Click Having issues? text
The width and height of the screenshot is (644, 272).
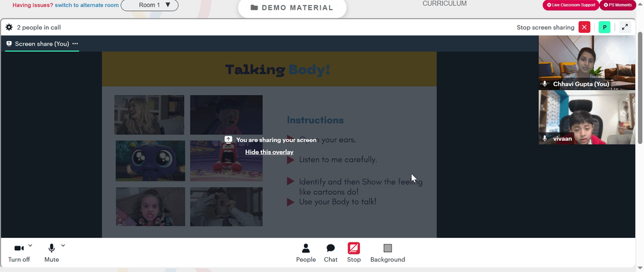coord(33,5)
